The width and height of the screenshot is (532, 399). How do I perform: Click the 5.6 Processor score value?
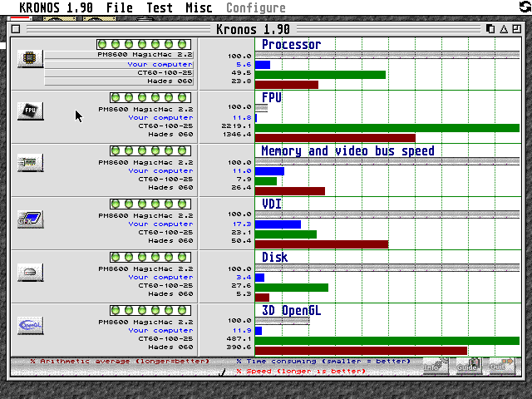point(244,65)
